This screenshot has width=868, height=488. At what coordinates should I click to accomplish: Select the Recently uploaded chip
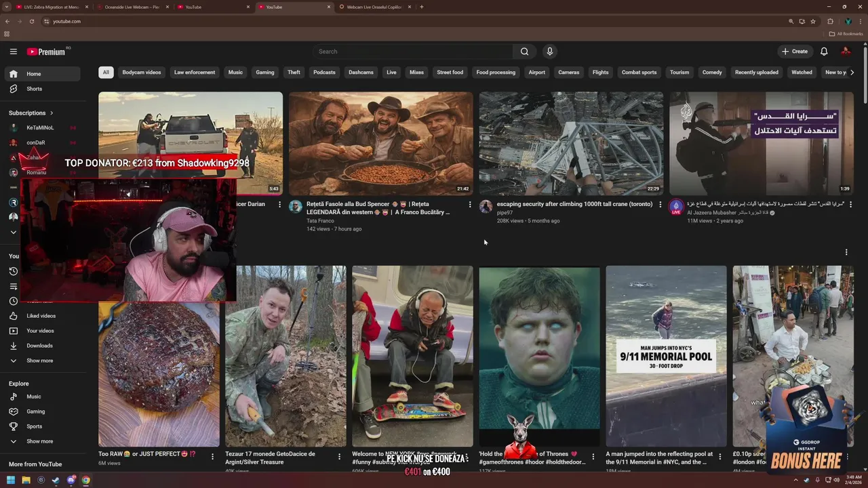(x=757, y=73)
